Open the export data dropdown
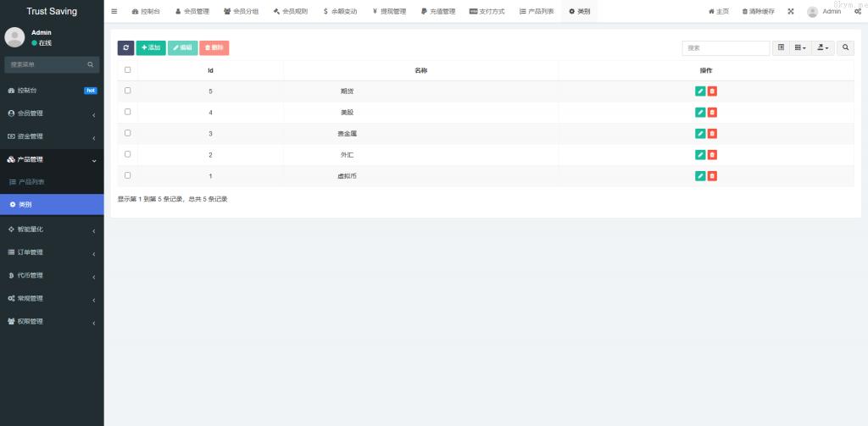Image resolution: width=868 pixels, height=426 pixels. [x=823, y=48]
